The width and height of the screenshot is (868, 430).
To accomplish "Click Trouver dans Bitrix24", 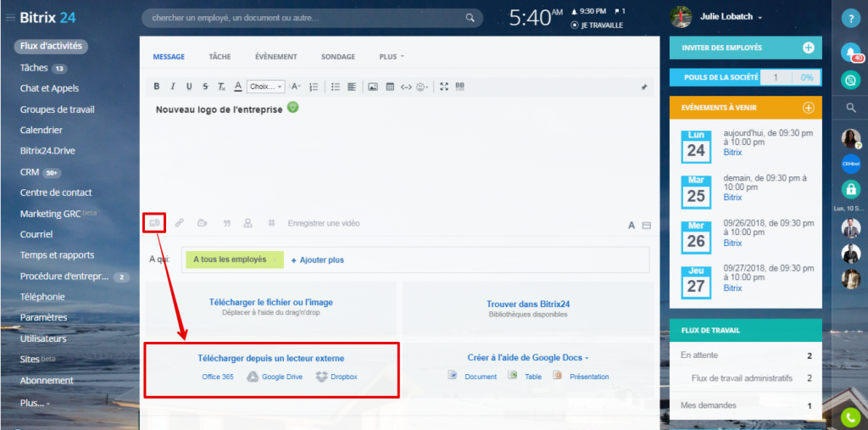I will [x=528, y=304].
